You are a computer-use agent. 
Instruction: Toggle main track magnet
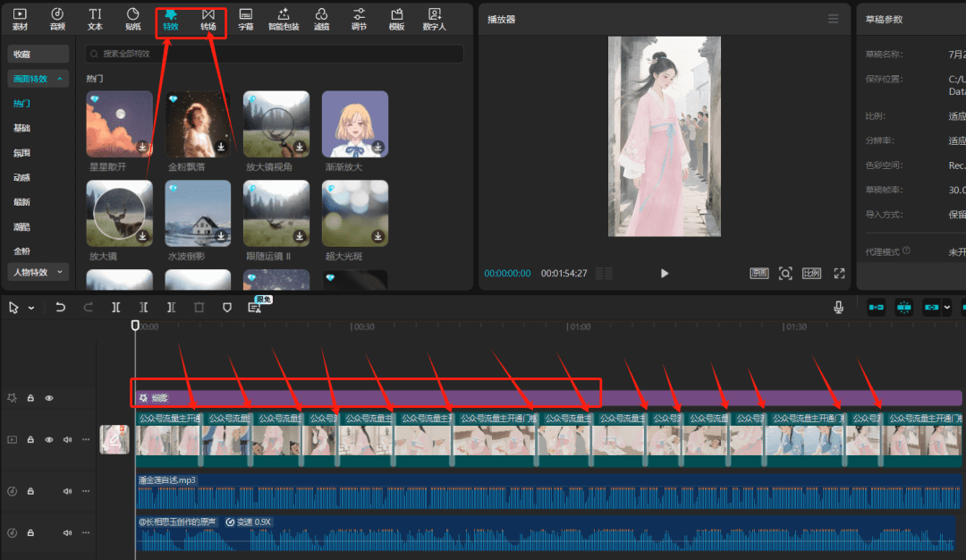[x=876, y=308]
